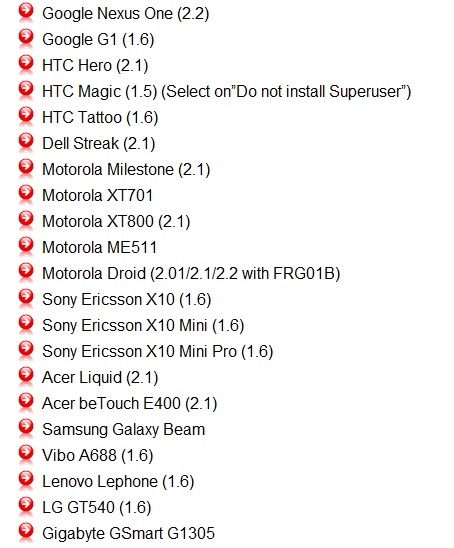Click the Vibo A688 (1.6) item
Viewport: 454px width, 548px height.
(x=98, y=455)
